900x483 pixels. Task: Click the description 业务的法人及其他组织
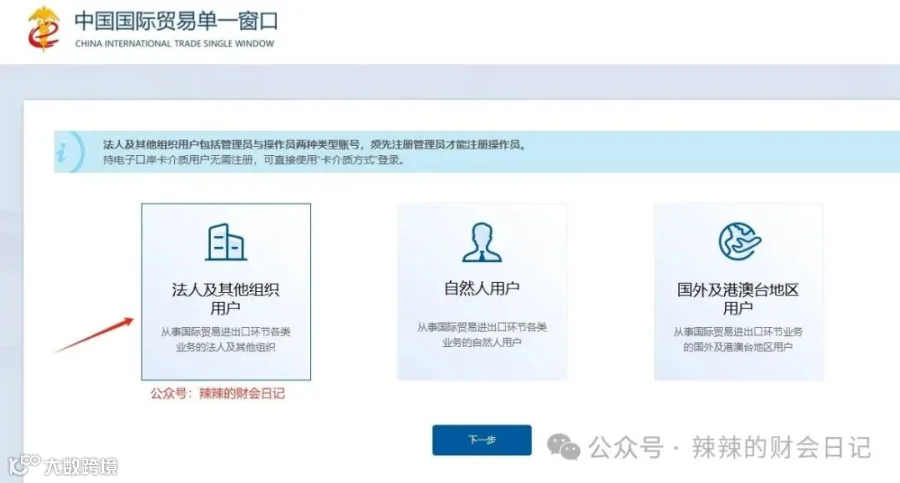(x=226, y=347)
